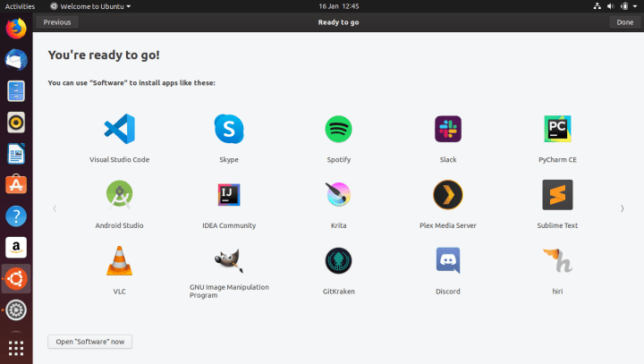The image size is (644, 364).
Task: Open the Visual Studio Code app icon
Action: [120, 129]
